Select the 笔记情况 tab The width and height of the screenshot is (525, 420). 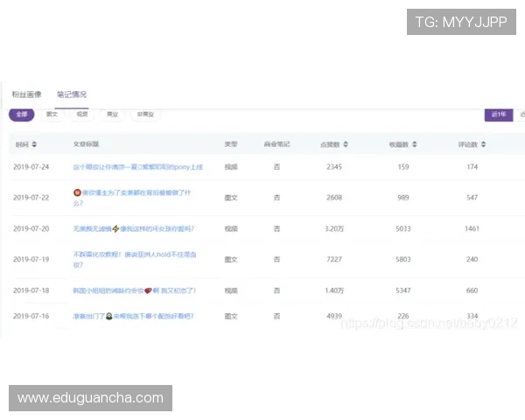click(72, 94)
